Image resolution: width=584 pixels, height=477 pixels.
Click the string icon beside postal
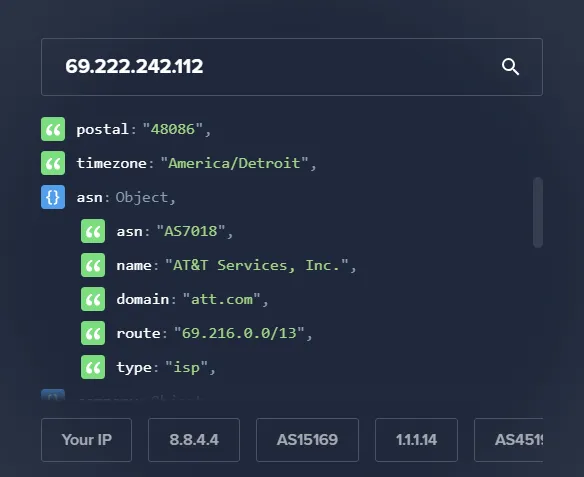click(53, 129)
